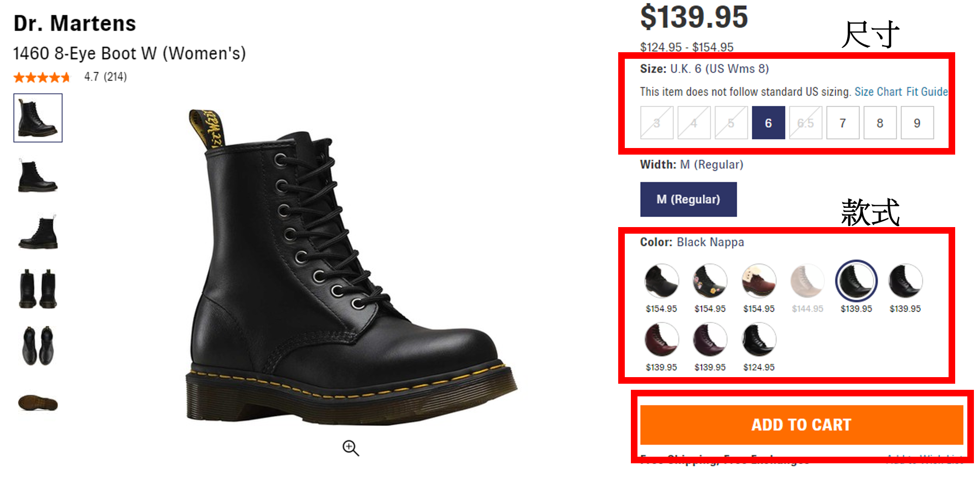Open the Fit Guide link
This screenshot has width=980, height=478.
click(x=927, y=92)
